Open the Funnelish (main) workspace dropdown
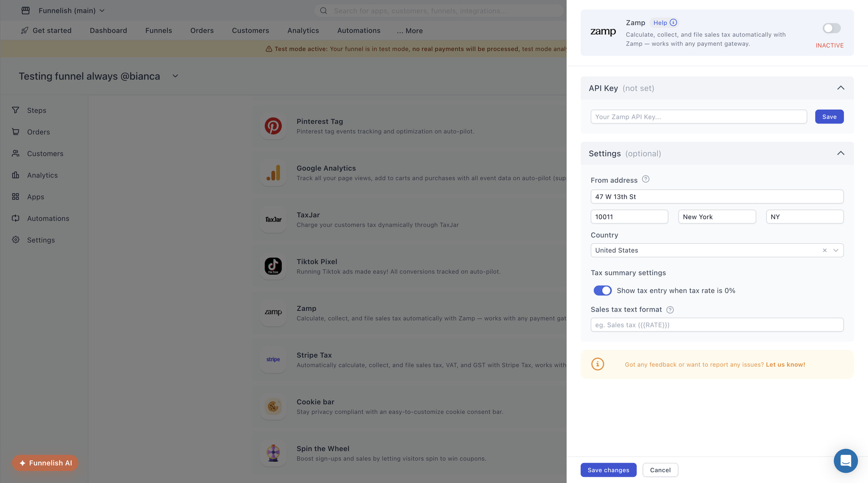The image size is (868, 483). tap(71, 10)
